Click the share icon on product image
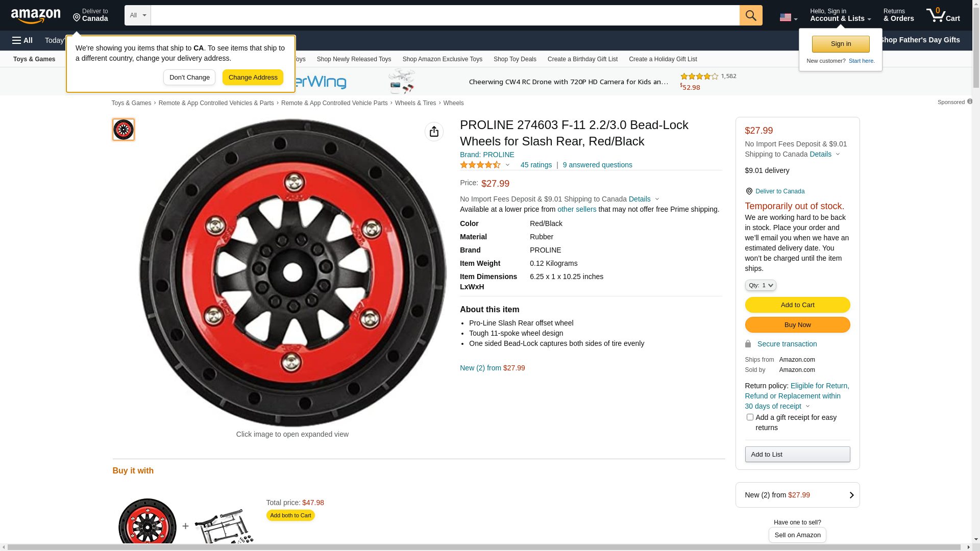980x551 pixels. click(434, 132)
